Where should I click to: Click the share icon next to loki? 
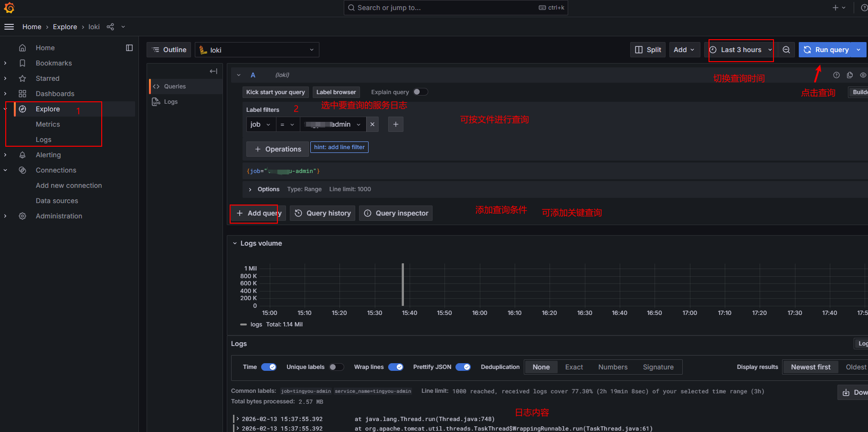coord(110,27)
